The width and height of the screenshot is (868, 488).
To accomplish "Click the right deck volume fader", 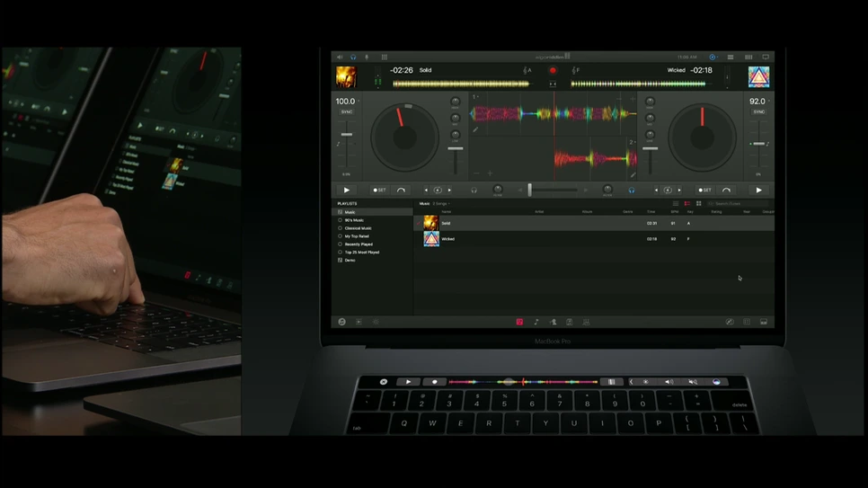I will coord(650,149).
